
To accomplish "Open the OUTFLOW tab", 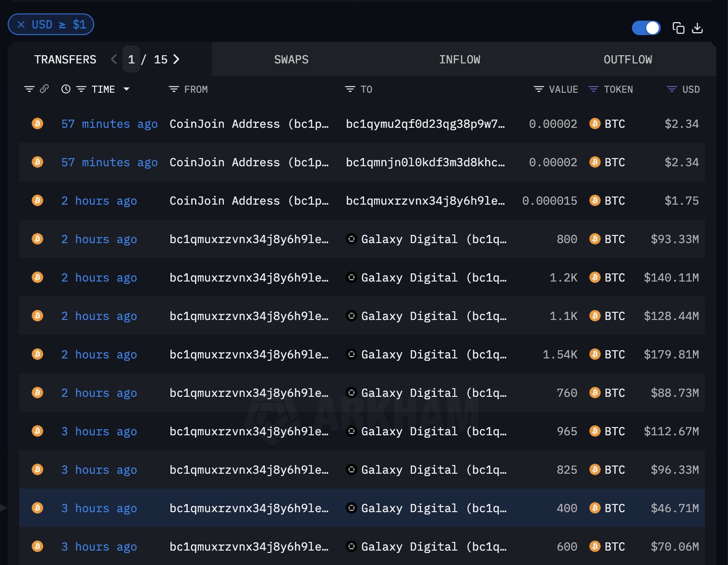I will [x=628, y=60].
